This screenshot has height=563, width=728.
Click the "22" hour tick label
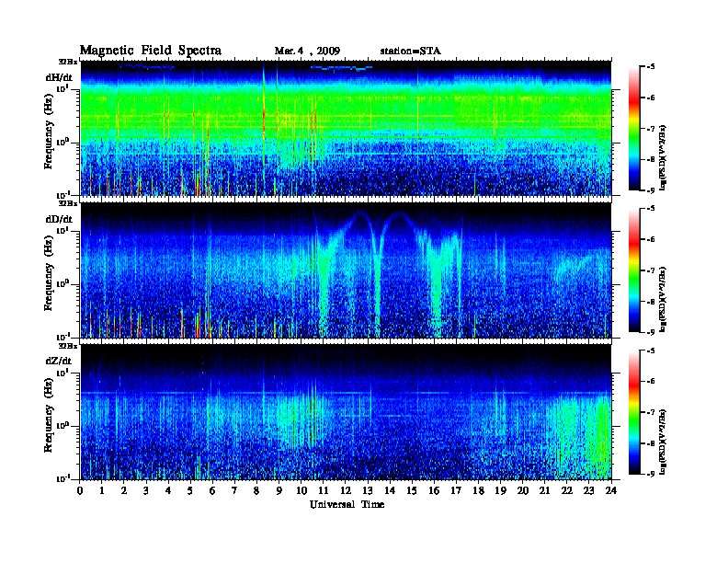pyautogui.click(x=567, y=490)
